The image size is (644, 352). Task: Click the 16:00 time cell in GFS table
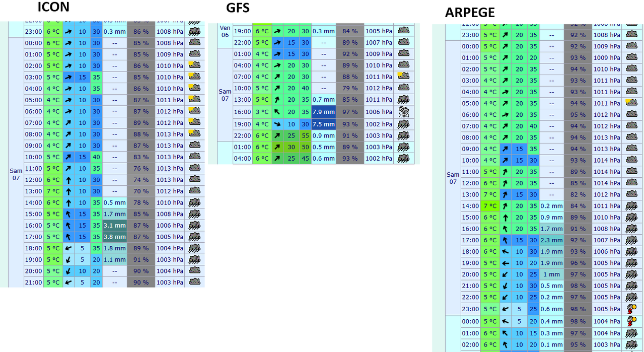click(x=242, y=112)
